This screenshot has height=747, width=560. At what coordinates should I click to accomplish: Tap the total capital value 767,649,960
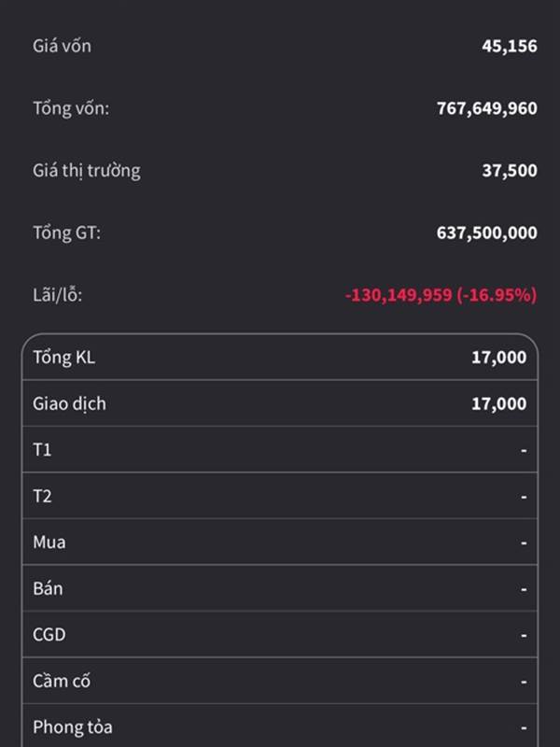coord(487,108)
